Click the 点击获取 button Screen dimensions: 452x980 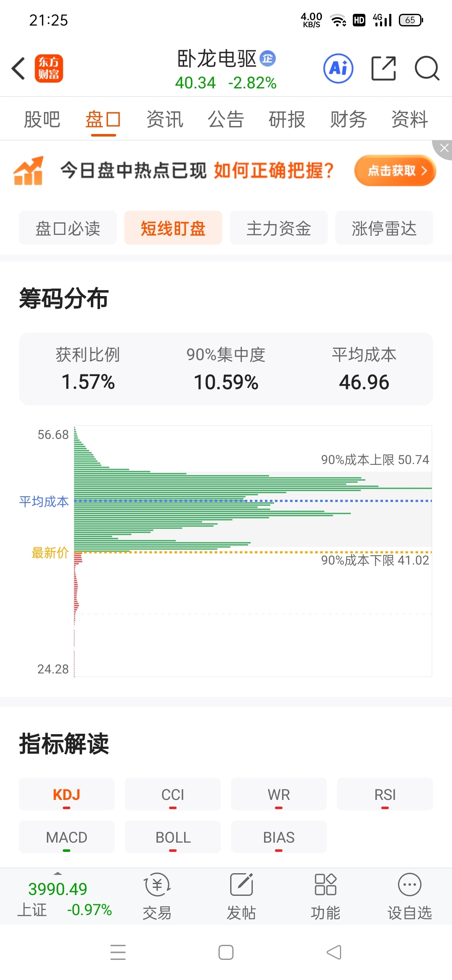click(395, 170)
